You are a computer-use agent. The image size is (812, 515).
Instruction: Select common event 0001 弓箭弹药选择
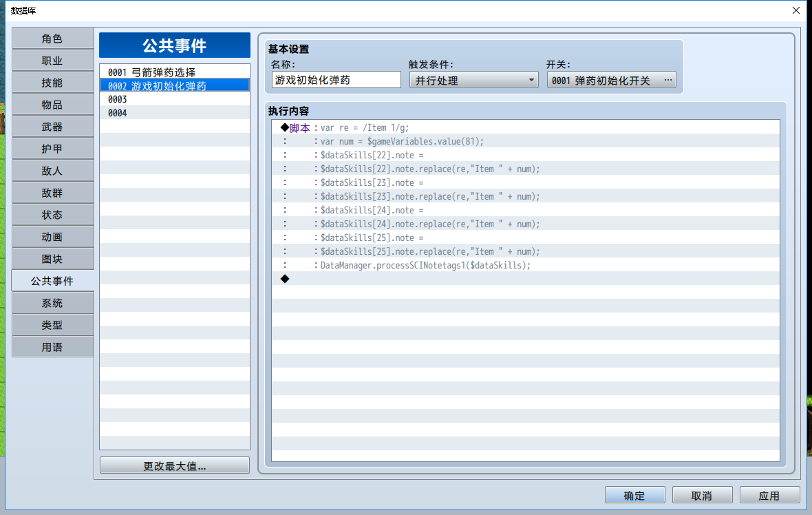click(x=175, y=72)
